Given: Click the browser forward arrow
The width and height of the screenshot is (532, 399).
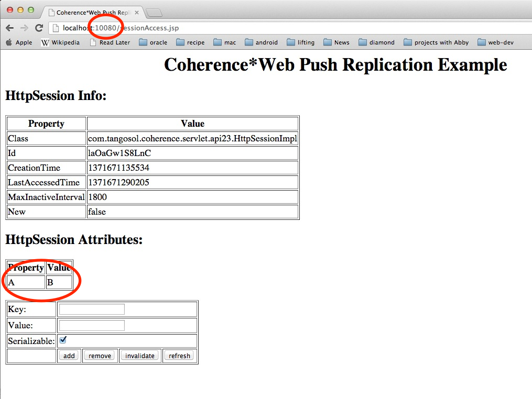Looking at the screenshot, I should tap(24, 28).
